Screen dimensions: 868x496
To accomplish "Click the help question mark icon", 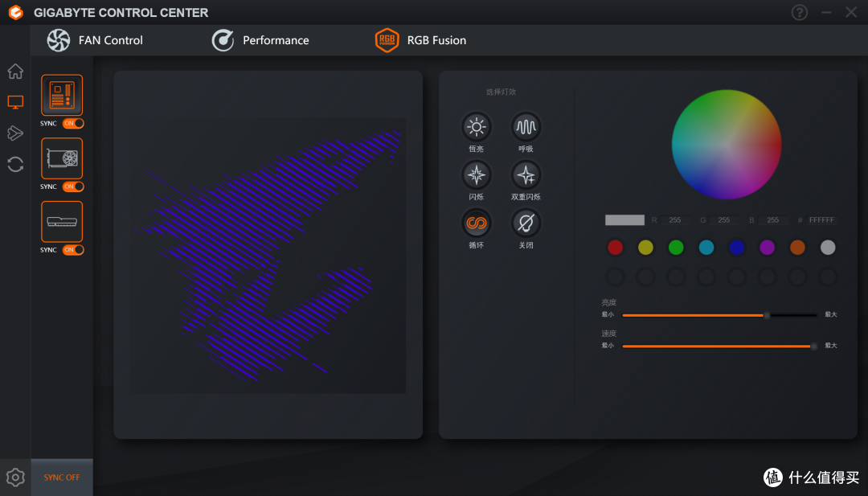I will 800,12.
